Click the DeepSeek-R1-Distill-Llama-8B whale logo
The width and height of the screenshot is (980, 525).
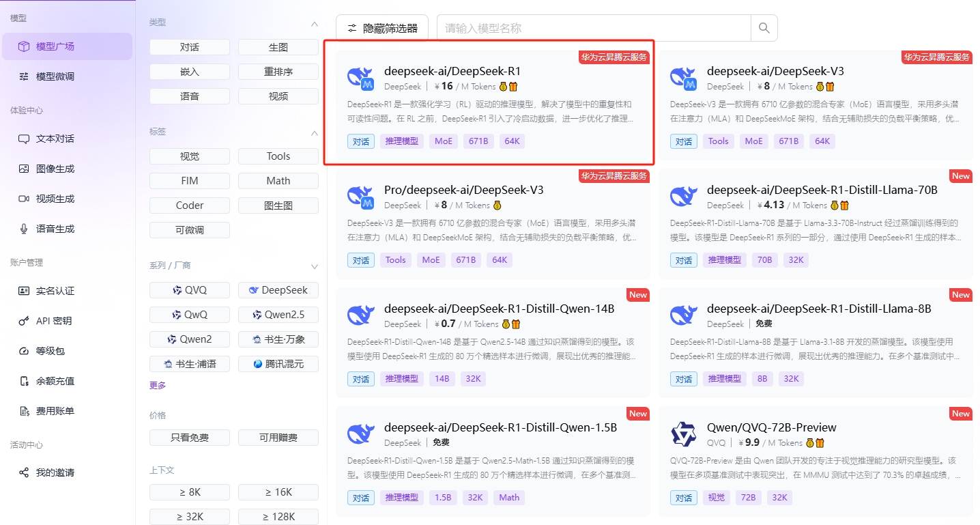pos(683,315)
